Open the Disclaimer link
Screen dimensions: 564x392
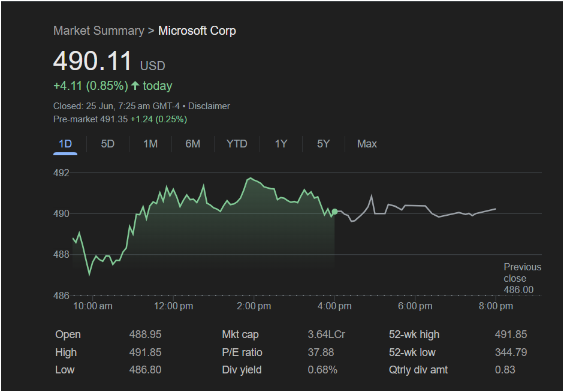[209, 106]
